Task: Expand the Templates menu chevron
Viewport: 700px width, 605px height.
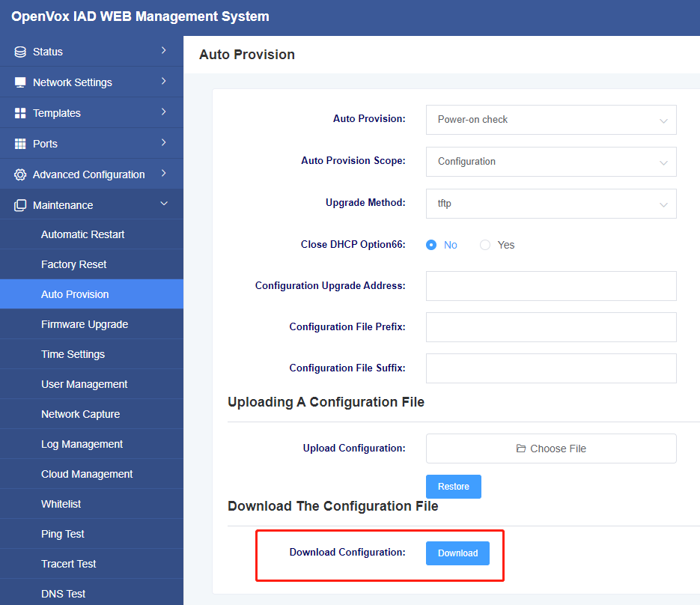Action: (164, 112)
